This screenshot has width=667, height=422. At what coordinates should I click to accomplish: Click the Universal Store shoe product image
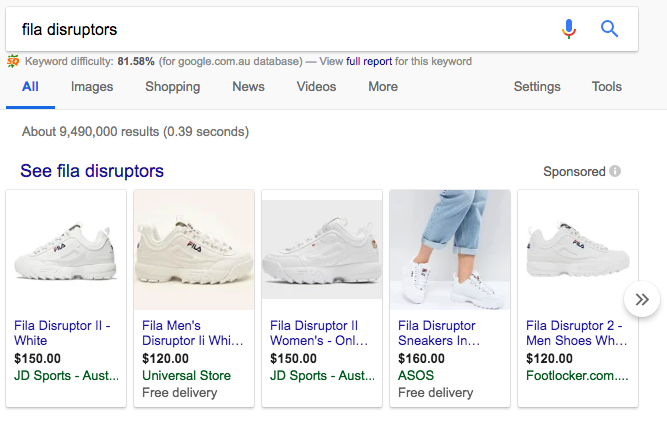pos(194,250)
